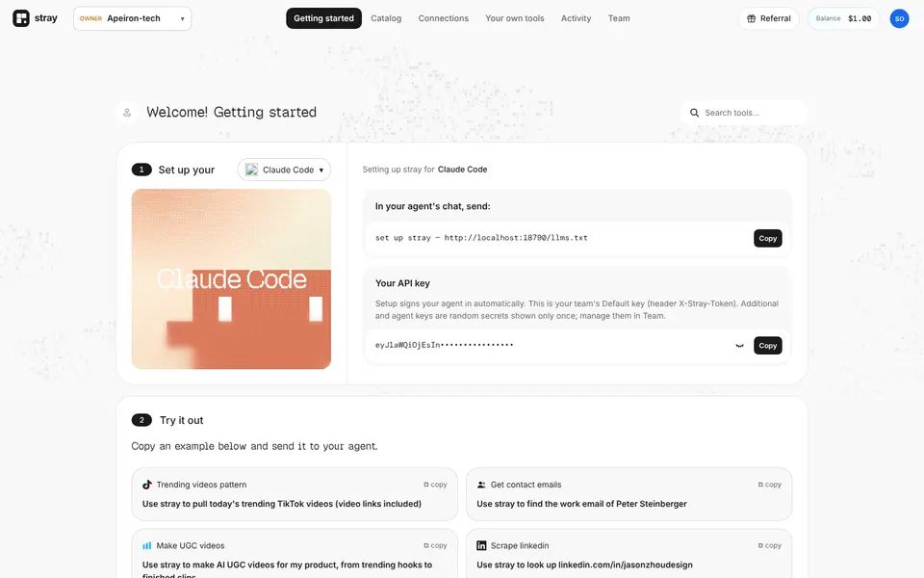Focus the Search tools field
This screenshot has width=924, height=578.
pos(744,113)
